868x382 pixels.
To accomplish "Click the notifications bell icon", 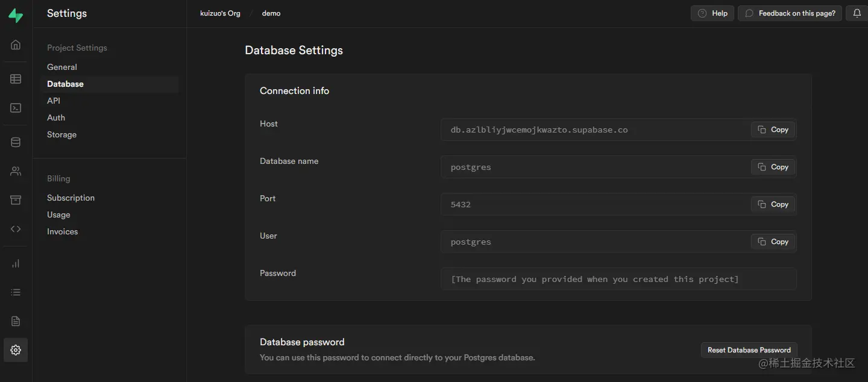I will 857,13.
